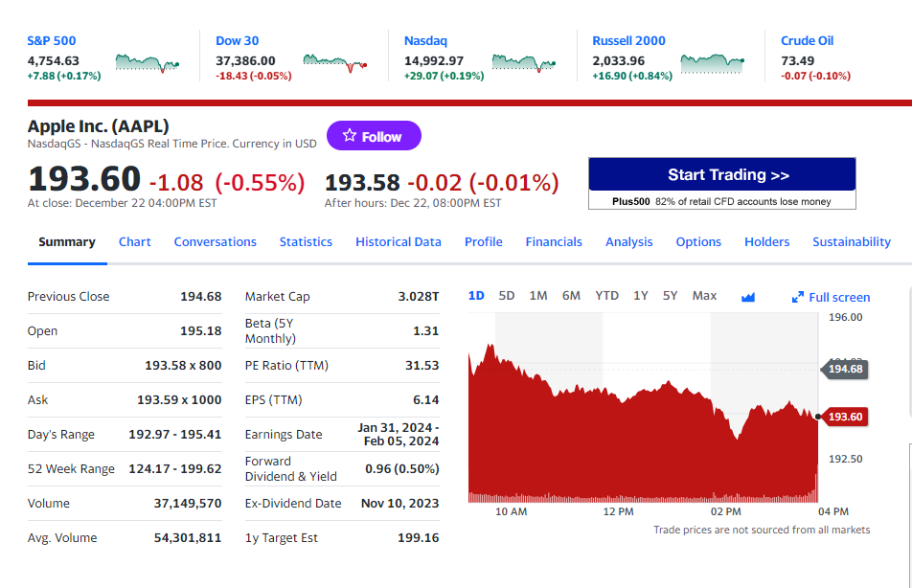Click the Bid value 193.58 x 800

(x=183, y=365)
